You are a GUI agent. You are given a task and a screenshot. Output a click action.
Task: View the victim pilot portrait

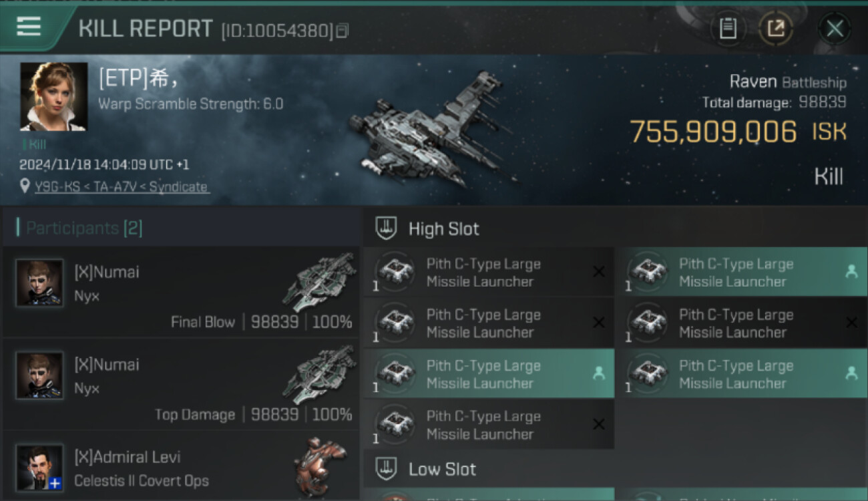(x=53, y=96)
